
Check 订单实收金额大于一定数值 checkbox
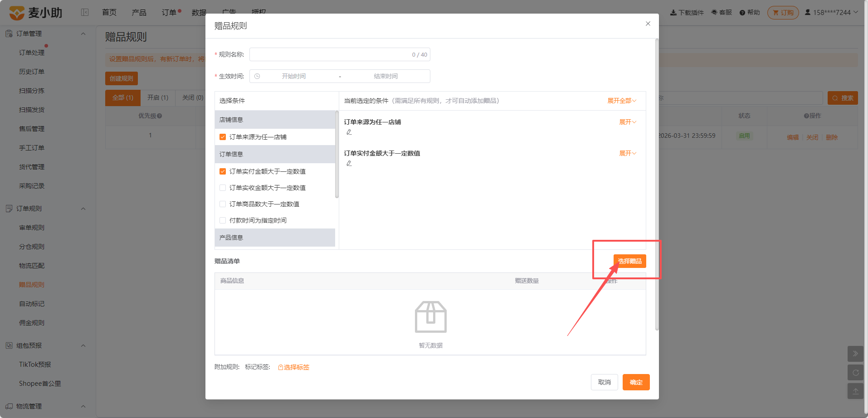point(223,188)
